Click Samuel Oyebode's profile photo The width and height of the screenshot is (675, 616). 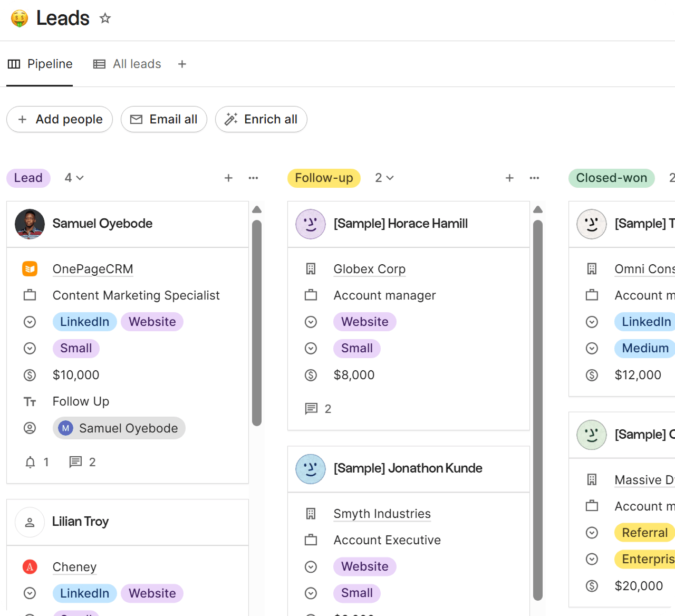point(30,224)
